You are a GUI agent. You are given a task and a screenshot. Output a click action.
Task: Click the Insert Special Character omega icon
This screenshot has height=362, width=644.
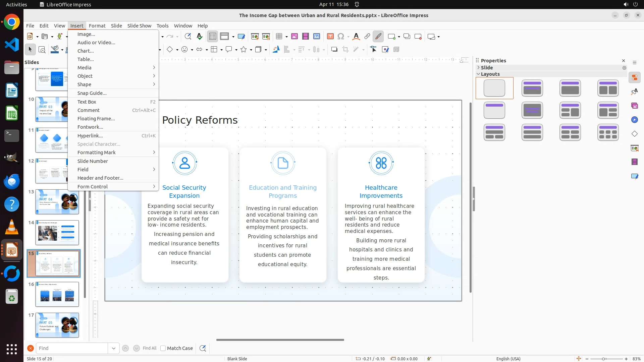(x=341, y=37)
